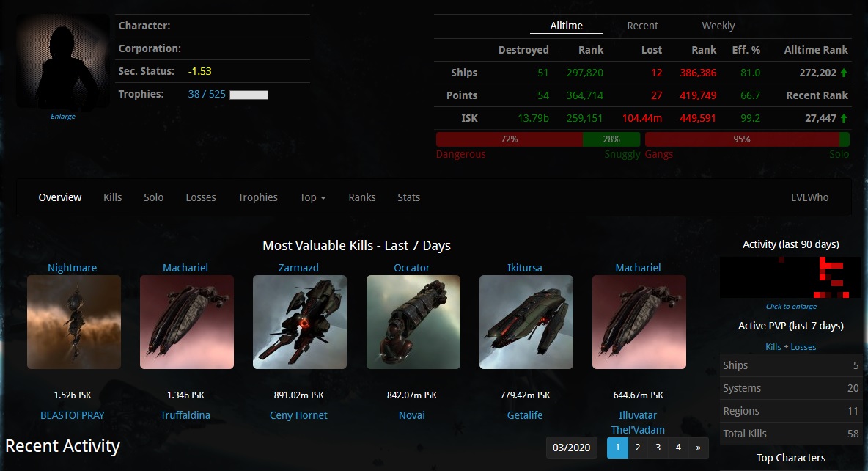Click the ISK lost value 104.44m
This screenshot has height=471, width=868.
click(642, 118)
